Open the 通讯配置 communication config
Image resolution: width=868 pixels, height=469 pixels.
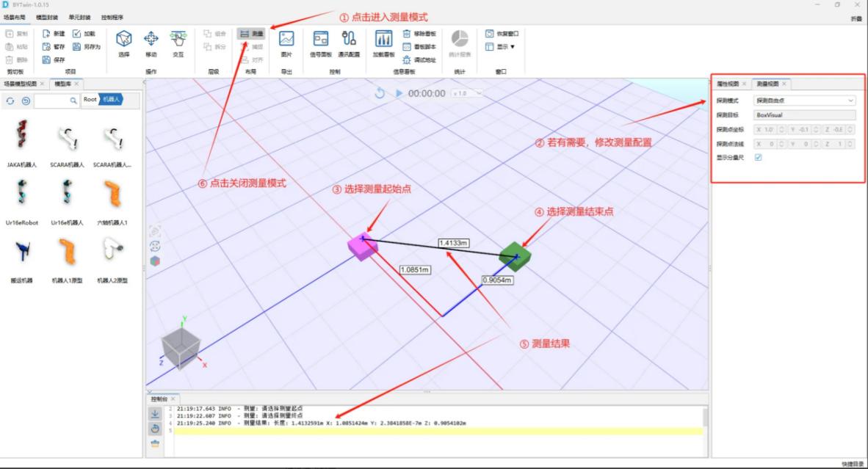click(x=349, y=44)
